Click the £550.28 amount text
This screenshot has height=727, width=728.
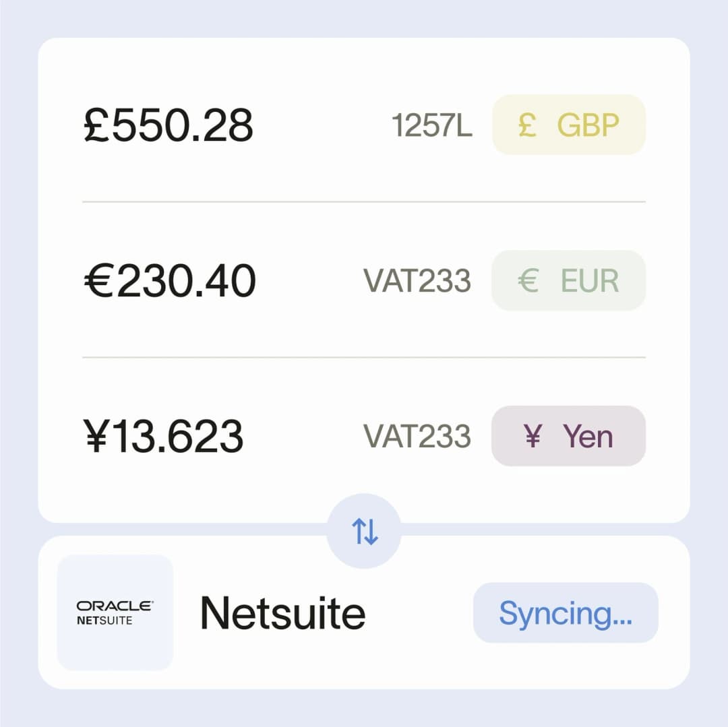point(169,125)
